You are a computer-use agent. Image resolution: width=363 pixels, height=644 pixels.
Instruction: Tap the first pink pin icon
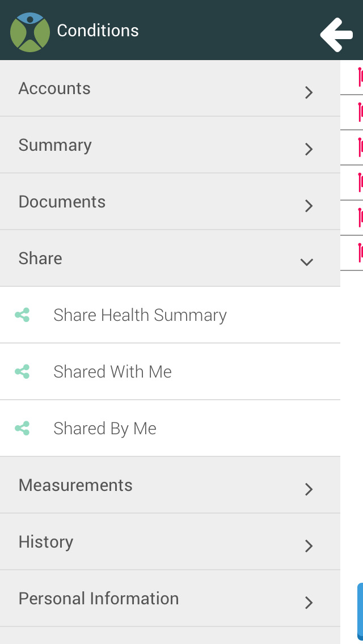point(360,77)
